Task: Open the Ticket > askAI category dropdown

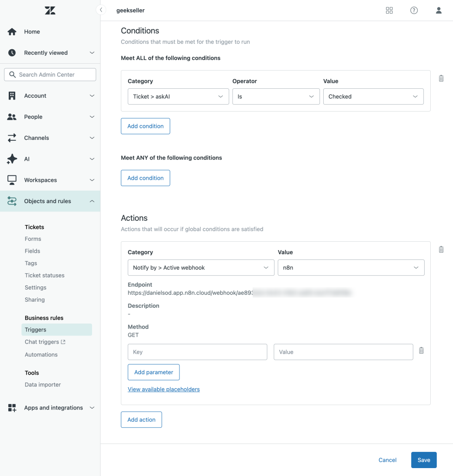Action: pyautogui.click(x=178, y=97)
